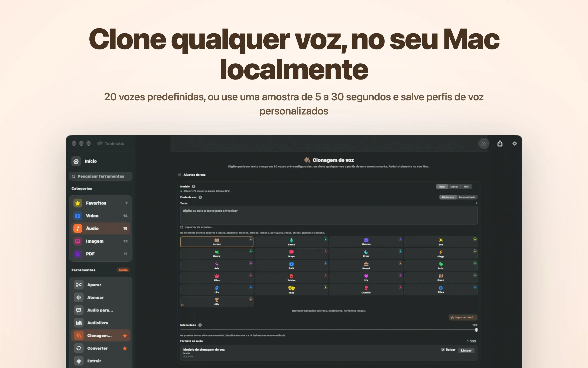Select the Diego voice card
The height and width of the screenshot is (368, 588).
[441, 254]
